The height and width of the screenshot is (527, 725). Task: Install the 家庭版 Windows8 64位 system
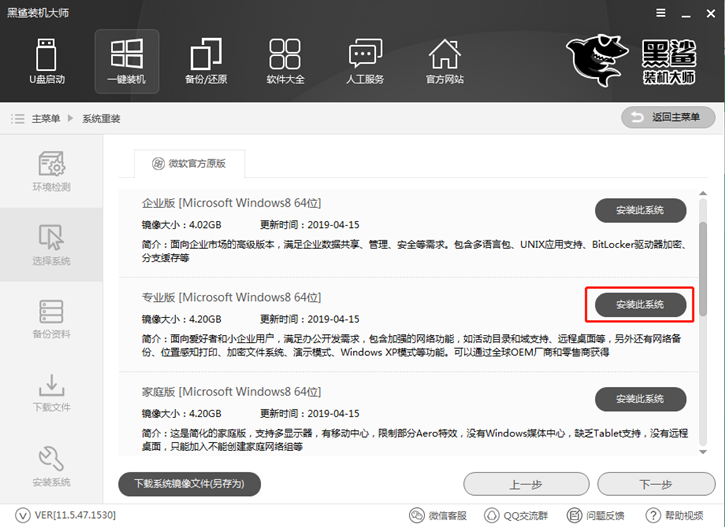(640, 399)
